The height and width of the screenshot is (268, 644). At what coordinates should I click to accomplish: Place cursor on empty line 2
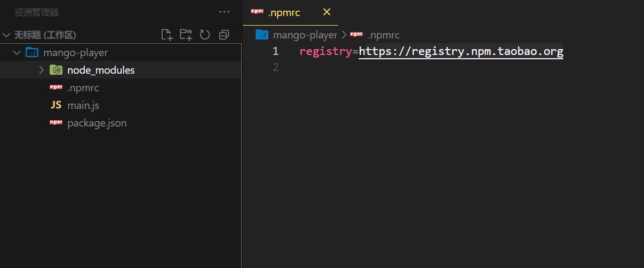click(x=373, y=67)
